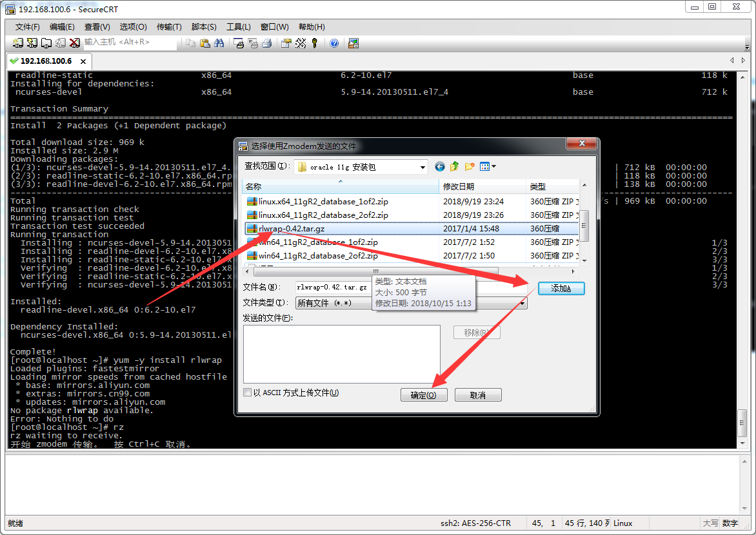Expand the 查找范围 folder dropdown
The image size is (756, 535).
click(x=423, y=167)
